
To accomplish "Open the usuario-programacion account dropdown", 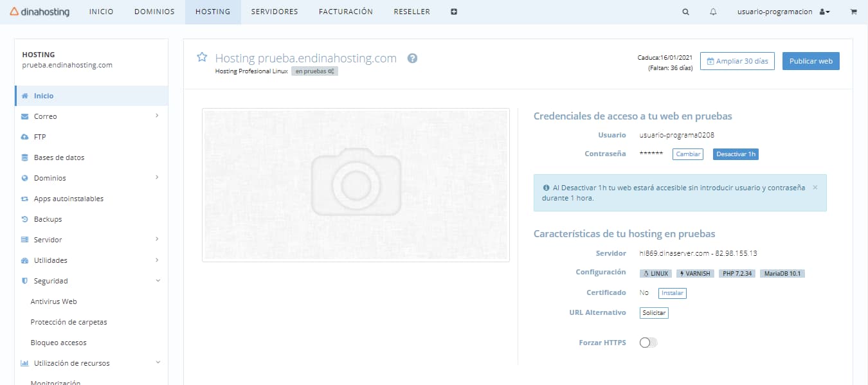I will [x=783, y=12].
